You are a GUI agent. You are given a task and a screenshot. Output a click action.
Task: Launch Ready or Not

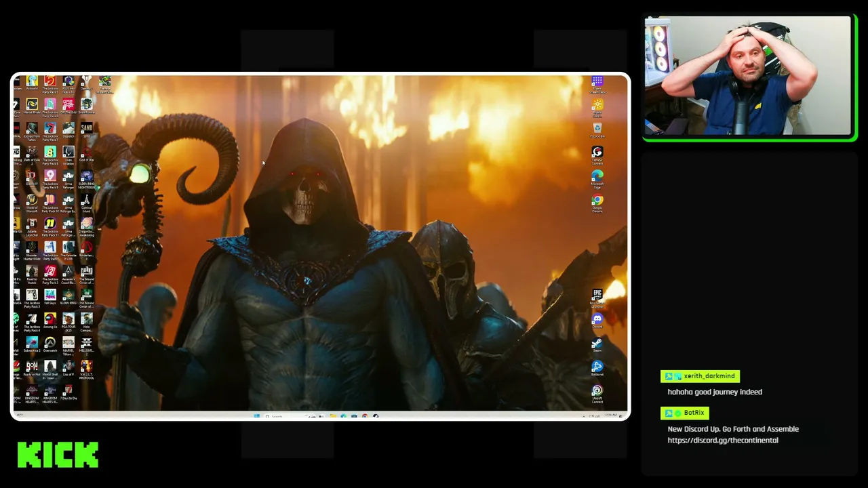click(32, 369)
